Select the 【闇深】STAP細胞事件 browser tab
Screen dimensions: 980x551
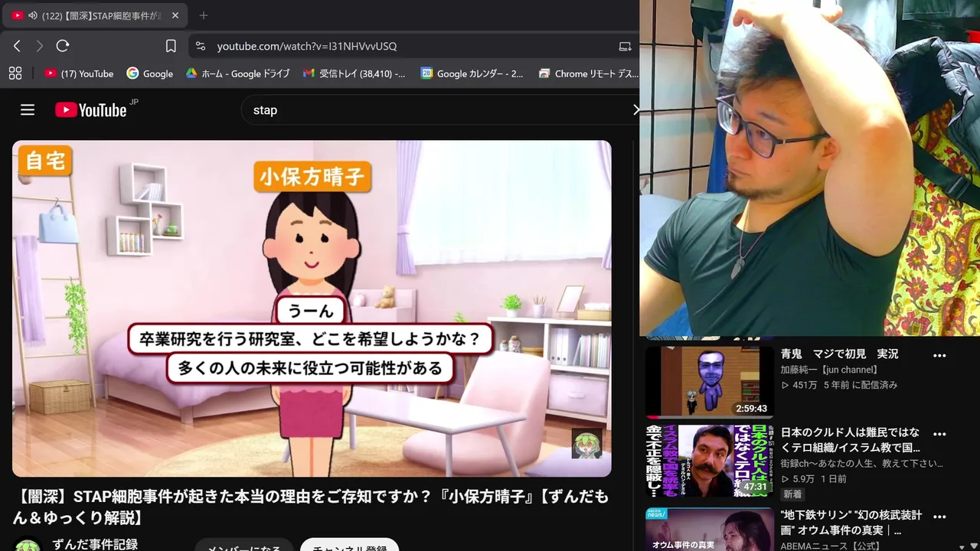pyautogui.click(x=94, y=15)
